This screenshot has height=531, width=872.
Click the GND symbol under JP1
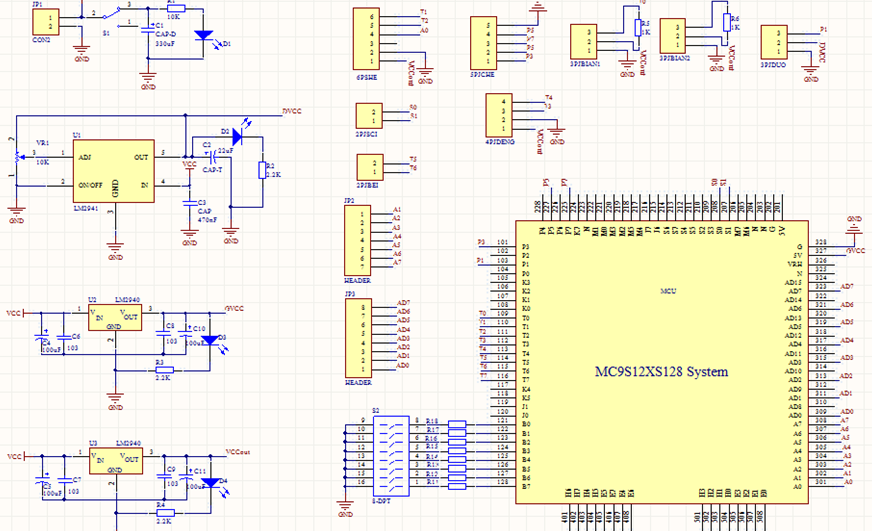click(x=81, y=53)
